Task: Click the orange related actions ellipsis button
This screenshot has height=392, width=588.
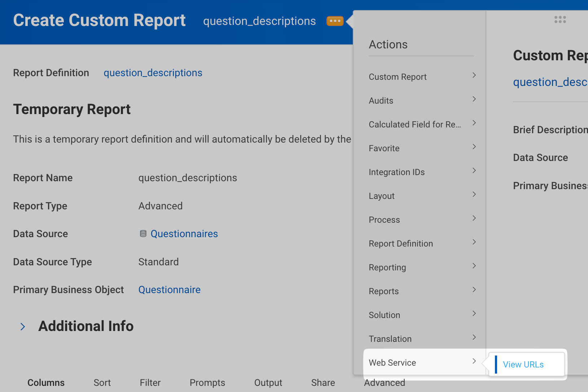Action: [335, 21]
